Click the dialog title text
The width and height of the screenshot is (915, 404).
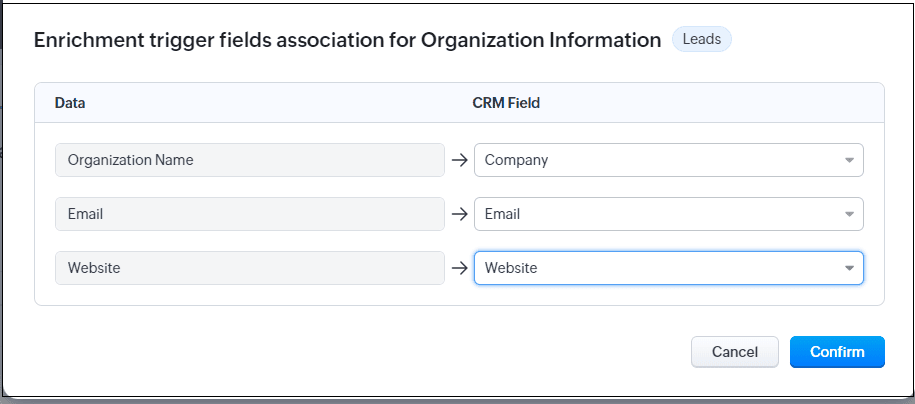coord(347,40)
